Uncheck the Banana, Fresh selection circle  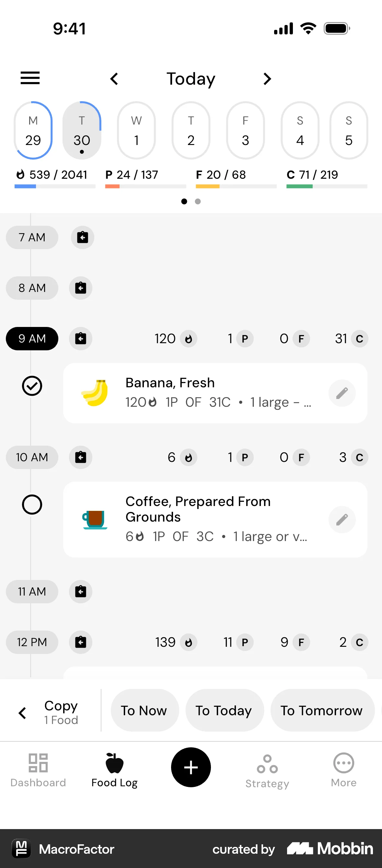tap(32, 385)
